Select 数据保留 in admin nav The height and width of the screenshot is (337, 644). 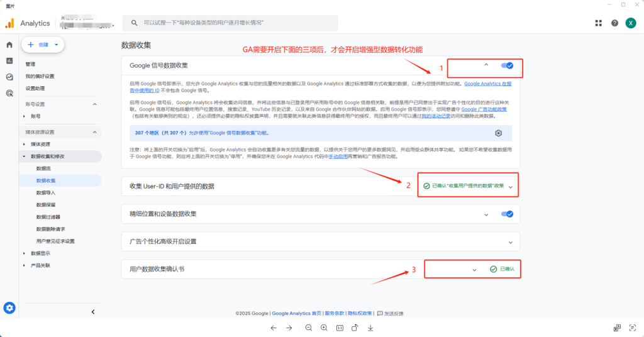pos(45,205)
